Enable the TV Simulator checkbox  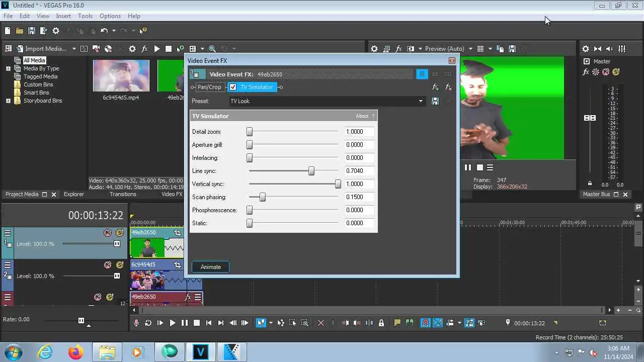(x=233, y=87)
